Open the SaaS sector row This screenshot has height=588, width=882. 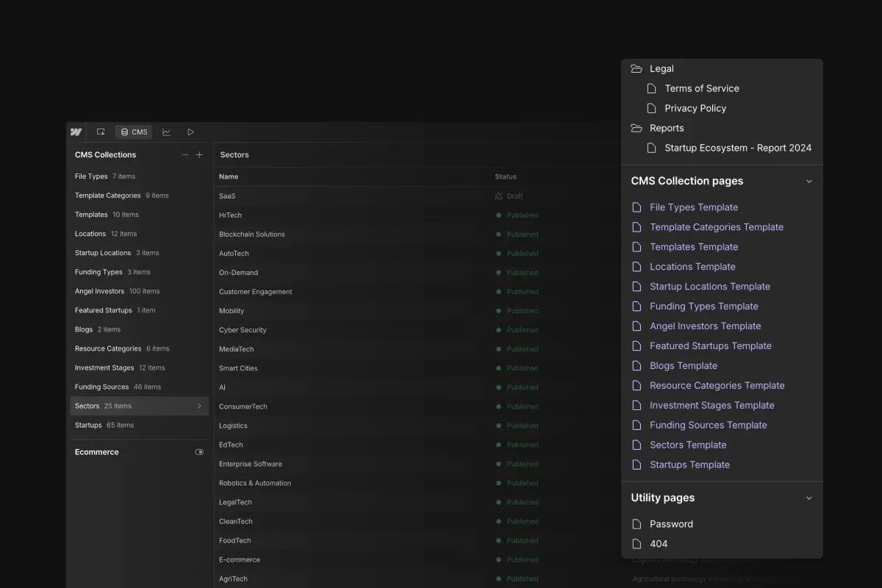(x=417, y=196)
